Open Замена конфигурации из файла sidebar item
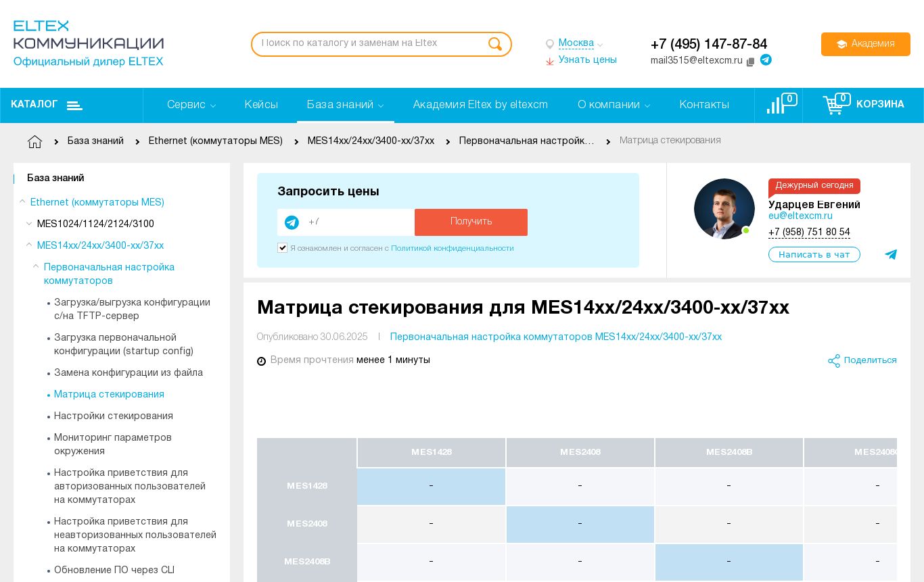924x582 pixels. (129, 373)
